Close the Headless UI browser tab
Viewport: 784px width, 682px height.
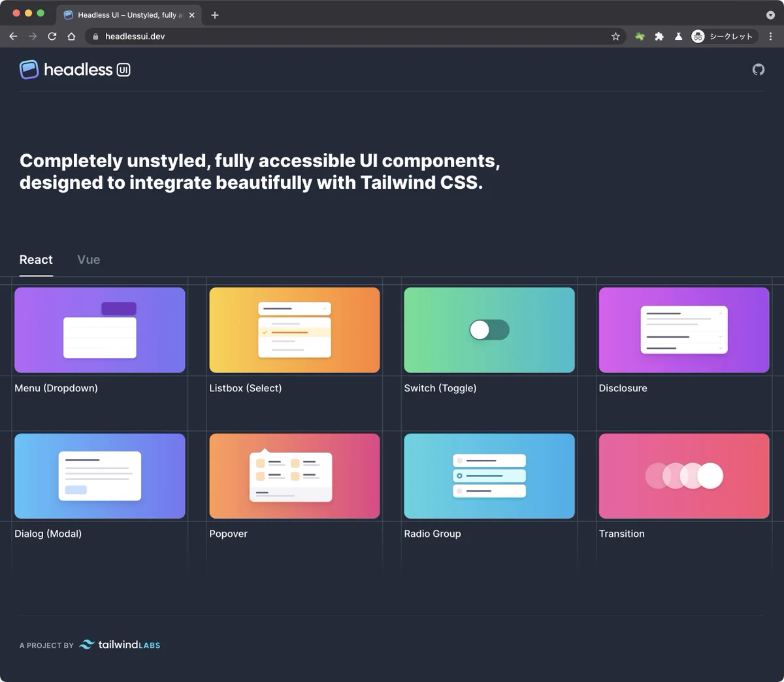192,15
